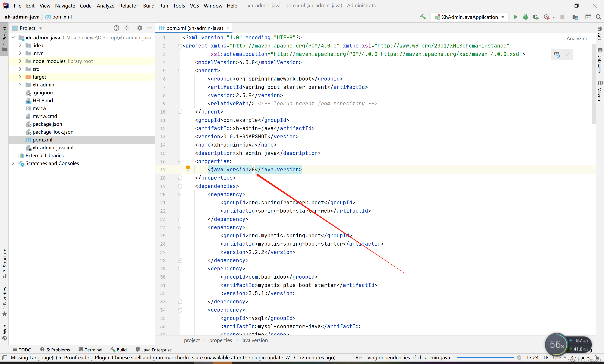Open the 6: Problems tool window

click(55, 350)
